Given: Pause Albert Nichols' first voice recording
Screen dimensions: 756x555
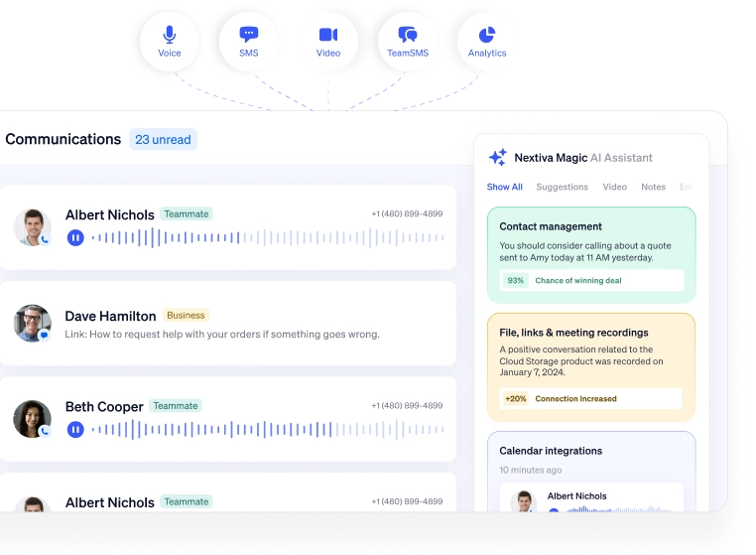Looking at the screenshot, I should tap(75, 237).
